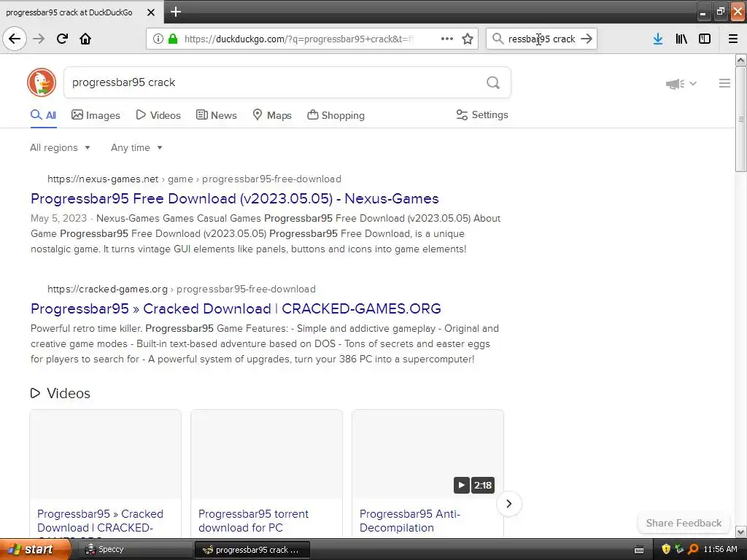Click magnifier icon in browser search box
The width and height of the screenshot is (747, 560).
tap(498, 39)
